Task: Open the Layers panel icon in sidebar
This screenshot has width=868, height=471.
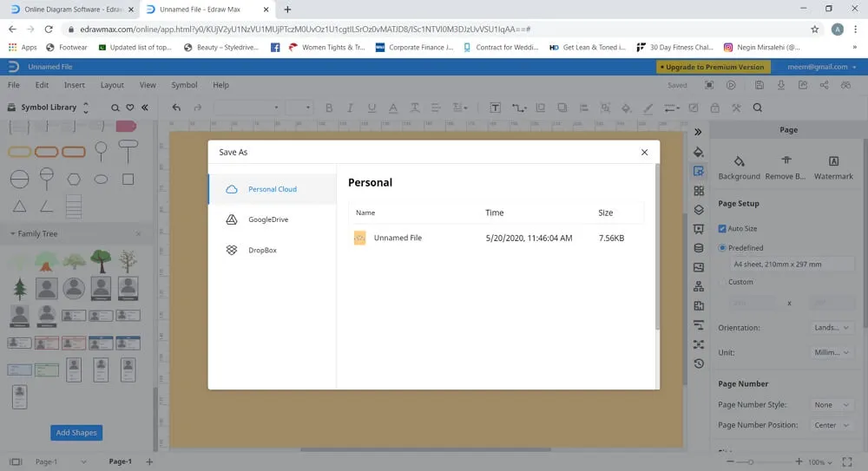Action: 699,210
